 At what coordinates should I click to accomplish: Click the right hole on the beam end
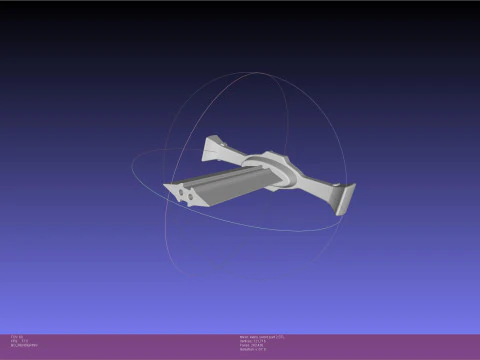(x=191, y=197)
